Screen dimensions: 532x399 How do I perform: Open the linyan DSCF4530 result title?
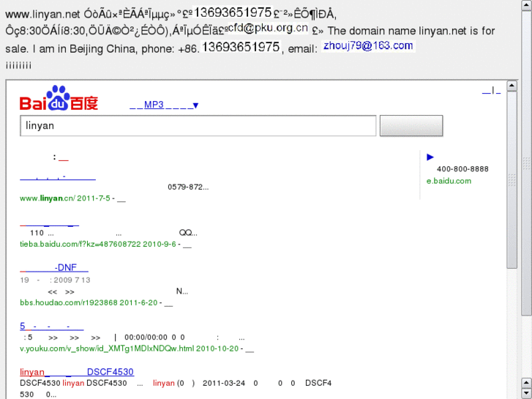click(x=77, y=372)
